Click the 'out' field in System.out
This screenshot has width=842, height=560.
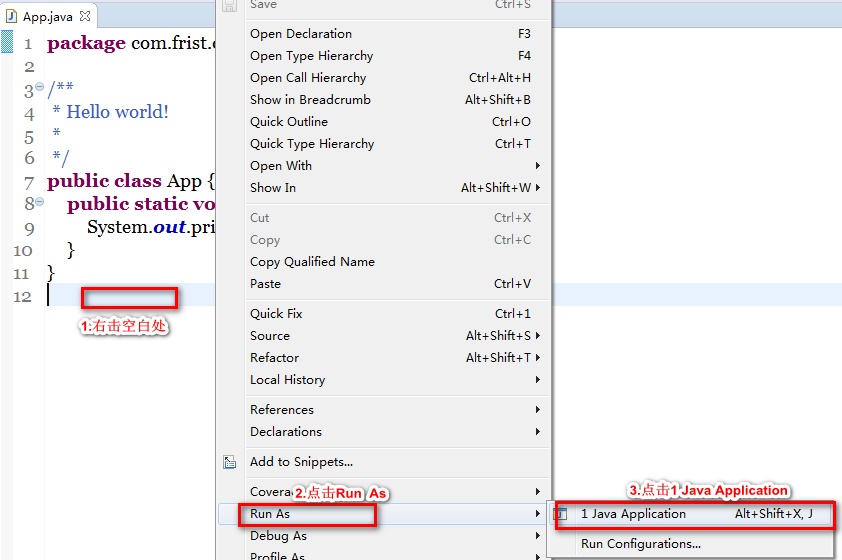[x=170, y=227]
